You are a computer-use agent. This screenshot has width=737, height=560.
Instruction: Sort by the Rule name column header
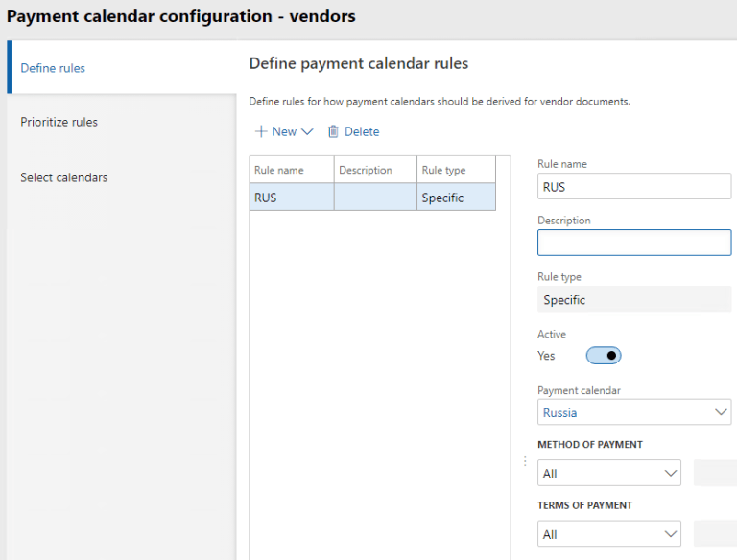pyautogui.click(x=292, y=170)
